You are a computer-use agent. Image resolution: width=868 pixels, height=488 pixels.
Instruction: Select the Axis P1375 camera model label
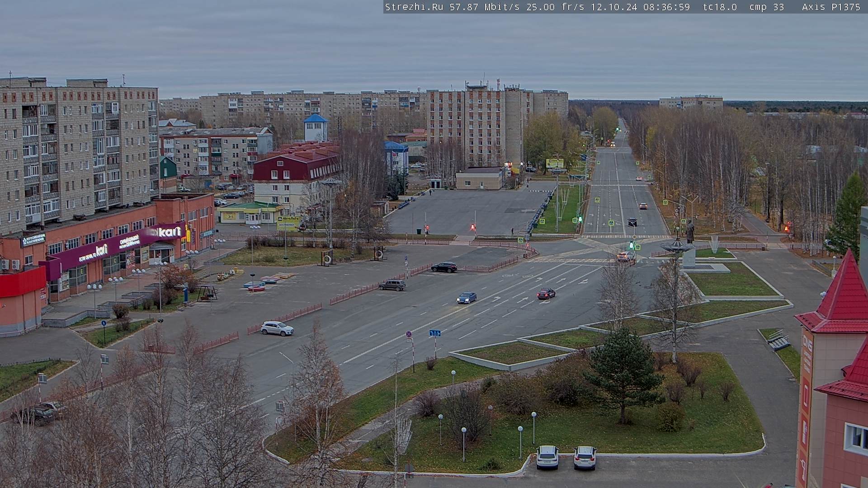pyautogui.click(x=831, y=7)
